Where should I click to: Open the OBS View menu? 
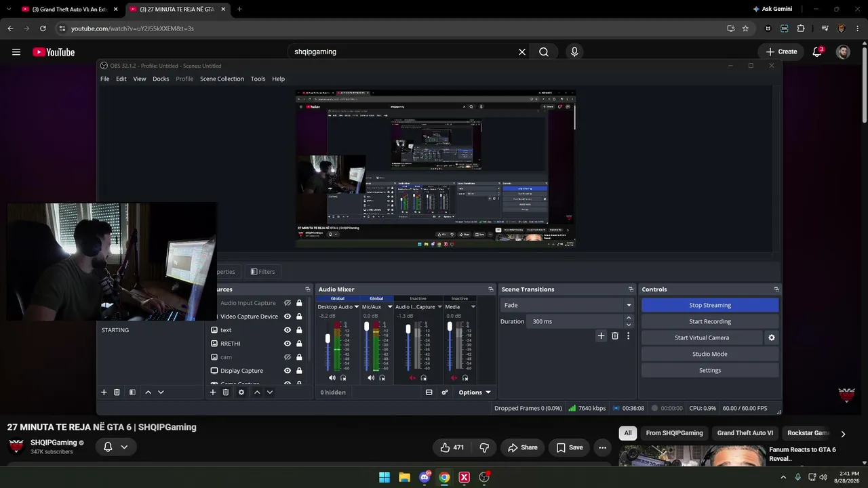click(x=140, y=79)
